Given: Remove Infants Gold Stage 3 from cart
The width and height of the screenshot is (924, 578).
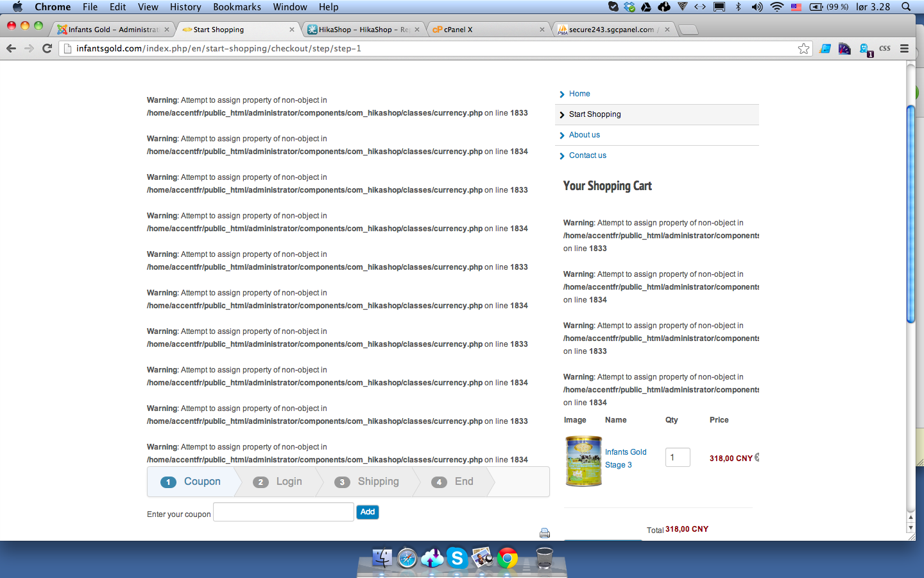Looking at the screenshot, I should coord(757,457).
